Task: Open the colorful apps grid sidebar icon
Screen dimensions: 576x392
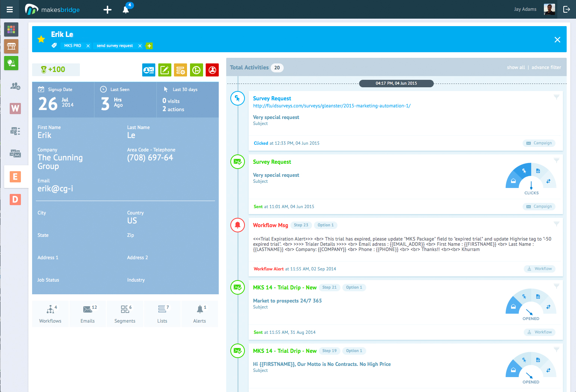Action: click(11, 29)
